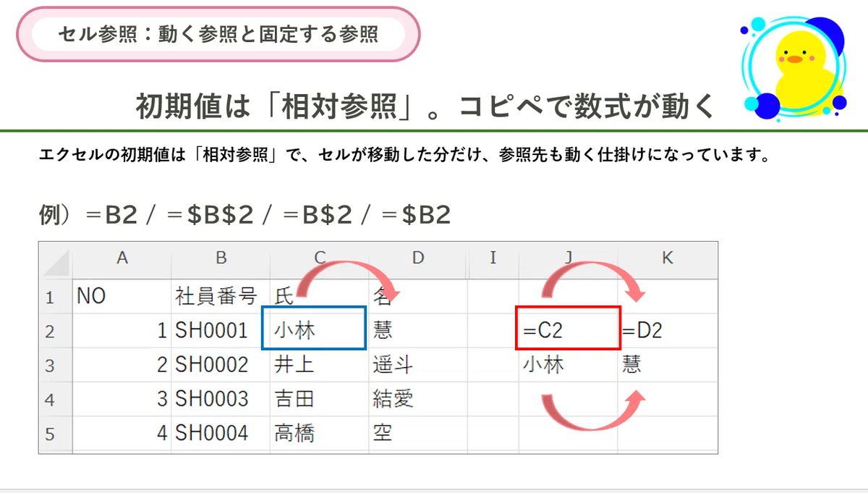Select column A header
868x493 pixels.
coord(122,259)
